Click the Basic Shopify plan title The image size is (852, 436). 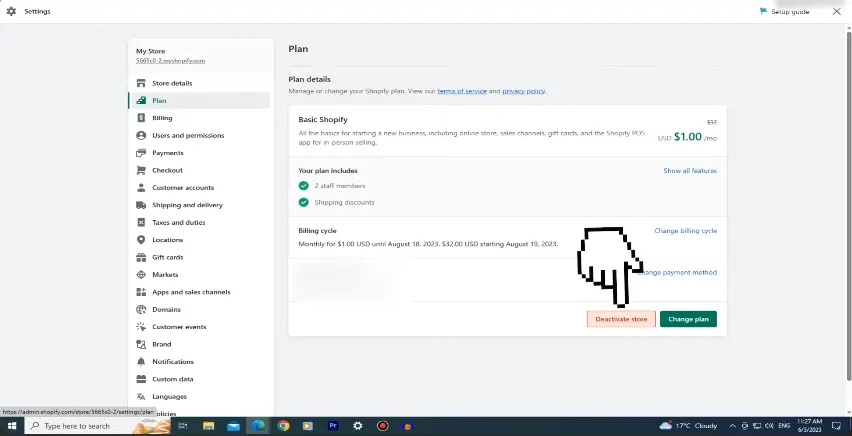pos(323,120)
